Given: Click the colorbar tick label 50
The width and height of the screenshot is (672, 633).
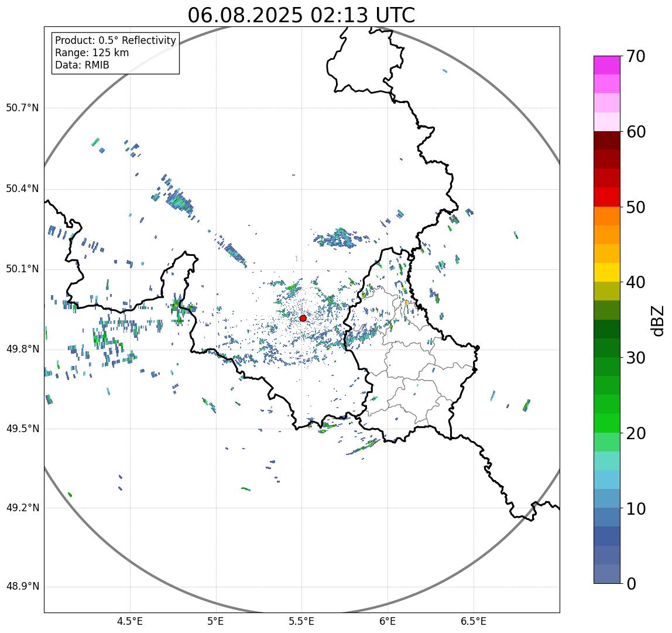Looking at the screenshot, I should 636,207.
